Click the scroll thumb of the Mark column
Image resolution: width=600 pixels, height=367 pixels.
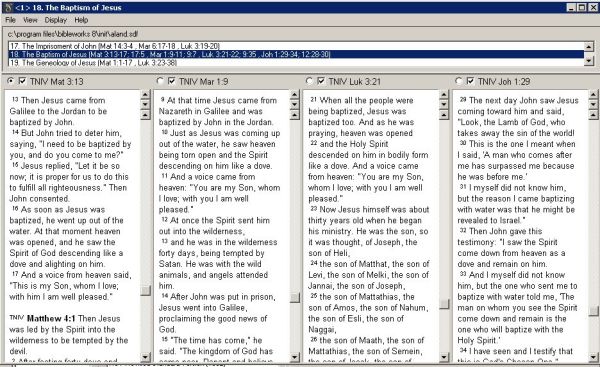pos(295,297)
